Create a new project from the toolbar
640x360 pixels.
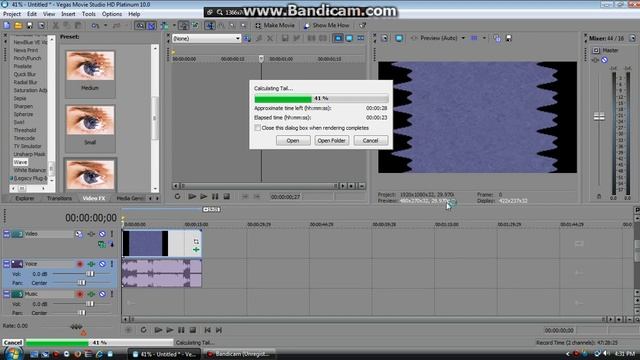coord(7,25)
